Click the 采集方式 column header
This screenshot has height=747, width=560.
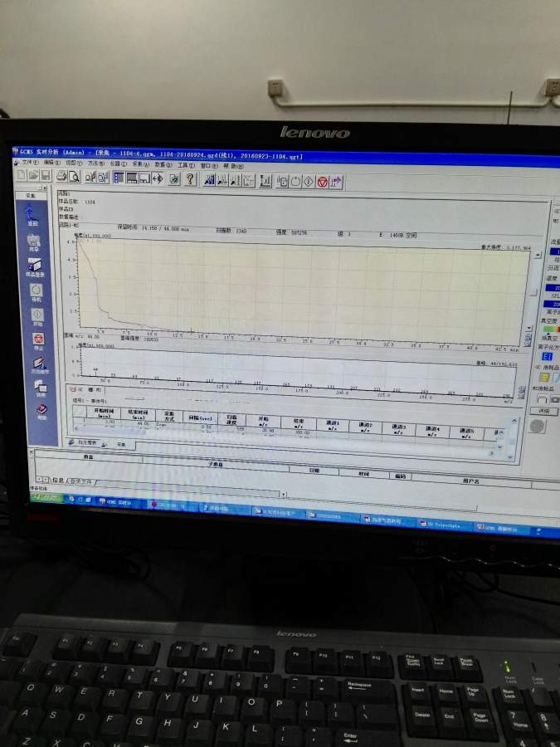tap(168, 416)
